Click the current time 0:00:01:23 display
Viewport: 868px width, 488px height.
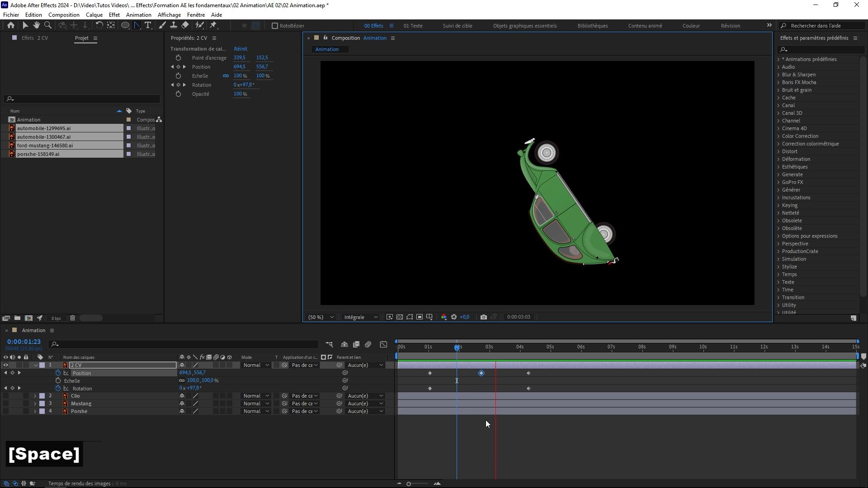click(24, 342)
